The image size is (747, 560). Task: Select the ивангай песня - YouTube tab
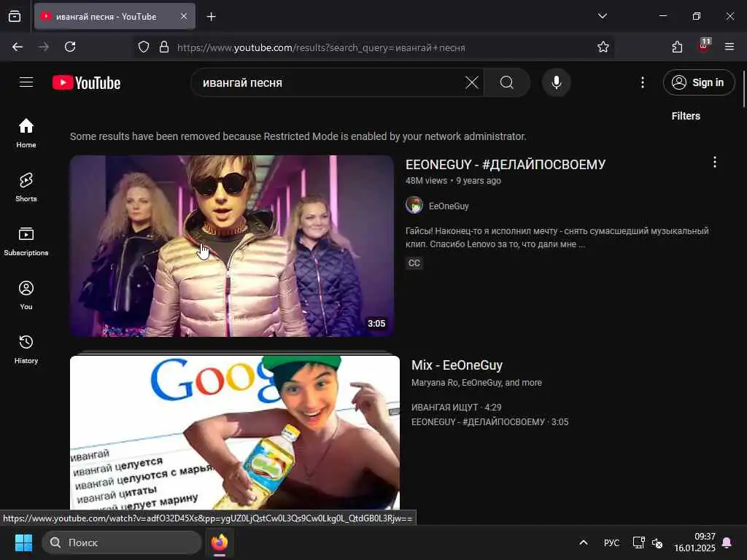click(115, 16)
